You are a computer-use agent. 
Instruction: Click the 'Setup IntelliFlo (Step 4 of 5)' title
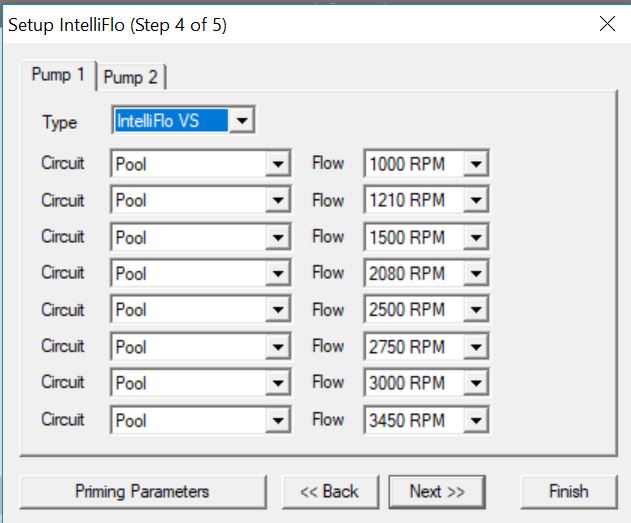[118, 25]
